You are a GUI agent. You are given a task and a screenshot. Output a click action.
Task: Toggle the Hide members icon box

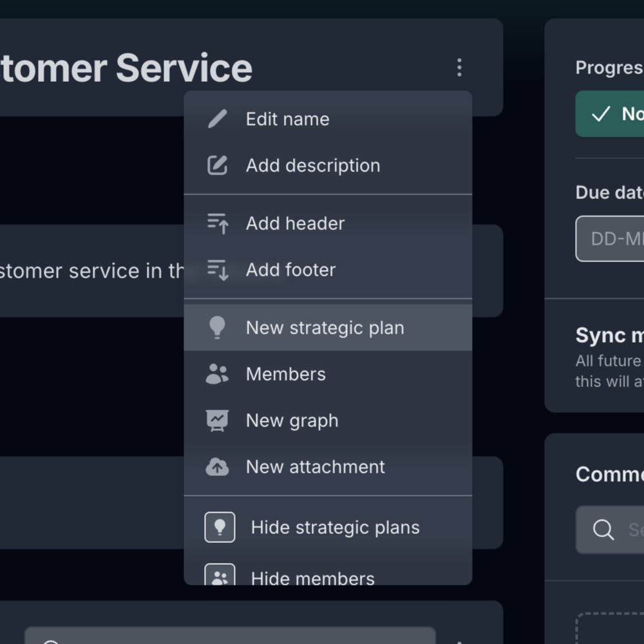220,574
